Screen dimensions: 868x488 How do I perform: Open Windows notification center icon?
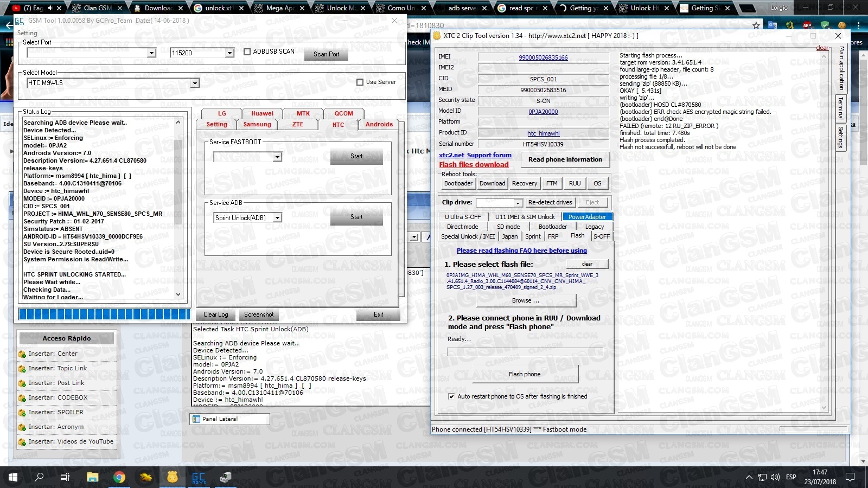point(850,477)
